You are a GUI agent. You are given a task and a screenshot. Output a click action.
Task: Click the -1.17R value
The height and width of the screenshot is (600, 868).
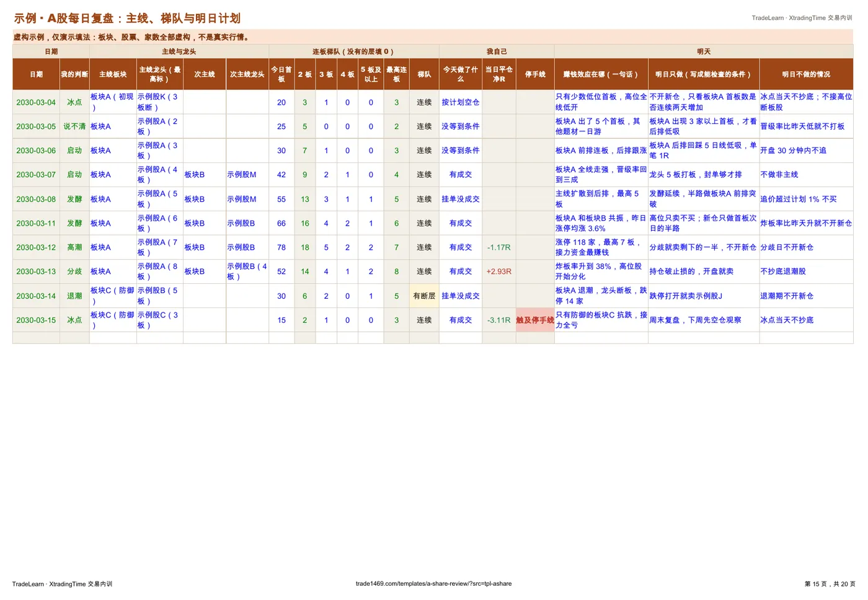click(x=499, y=247)
